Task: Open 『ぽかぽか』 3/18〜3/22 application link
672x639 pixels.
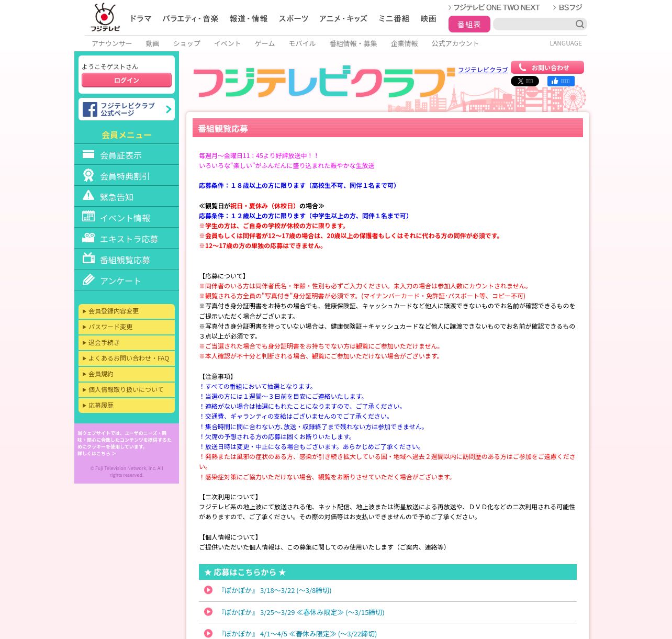Action: click(275, 590)
